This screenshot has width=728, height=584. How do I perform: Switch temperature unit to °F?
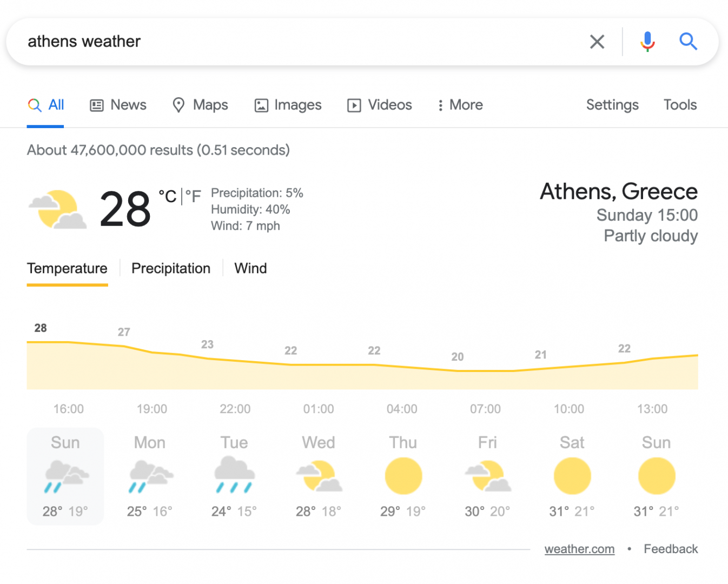193,196
